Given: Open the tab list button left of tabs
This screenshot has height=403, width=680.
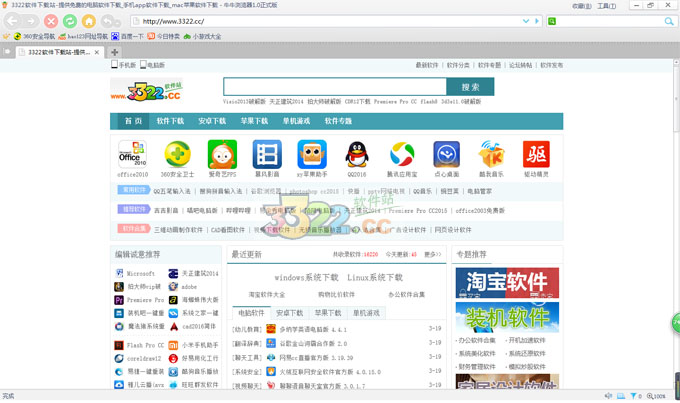Looking at the screenshot, I should pos(7,52).
